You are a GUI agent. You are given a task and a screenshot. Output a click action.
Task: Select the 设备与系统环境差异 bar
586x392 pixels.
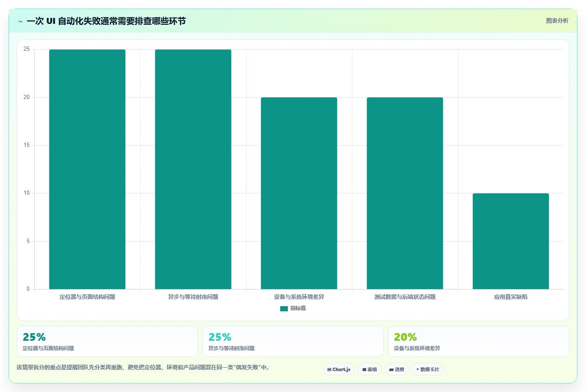pos(299,193)
